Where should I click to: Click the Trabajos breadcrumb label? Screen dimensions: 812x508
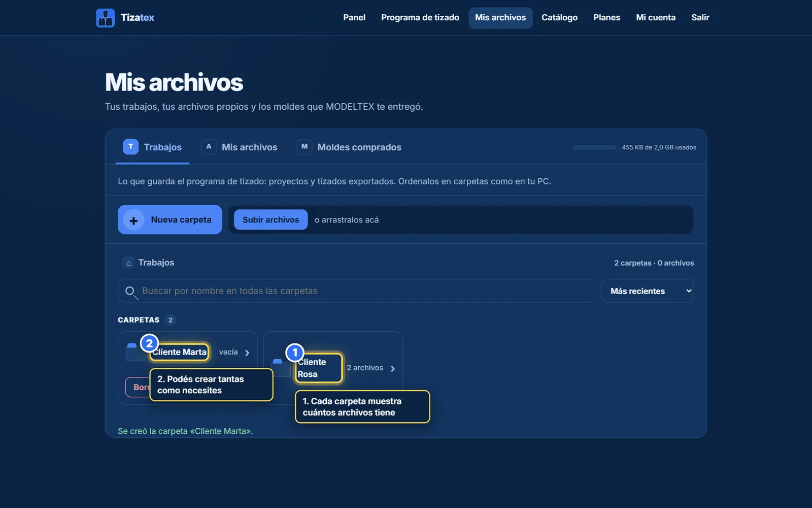156,263
